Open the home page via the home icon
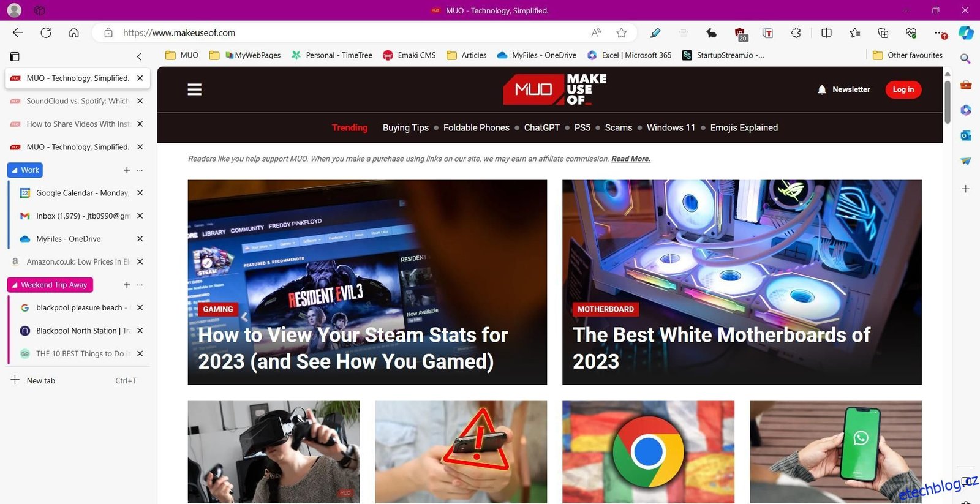980x504 pixels. tap(74, 32)
